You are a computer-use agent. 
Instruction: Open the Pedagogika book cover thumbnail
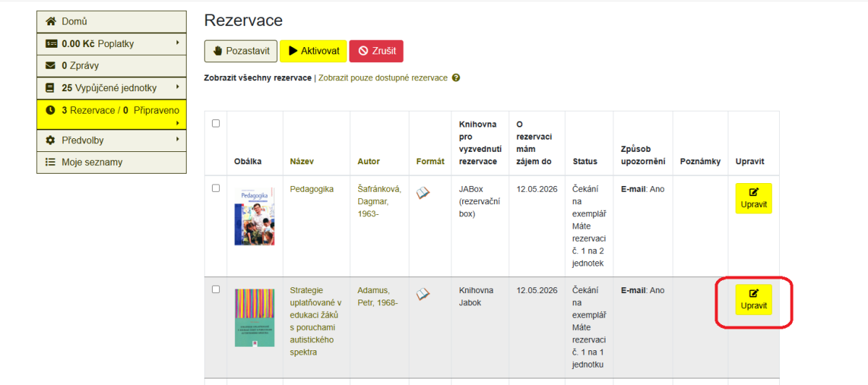[x=255, y=216]
